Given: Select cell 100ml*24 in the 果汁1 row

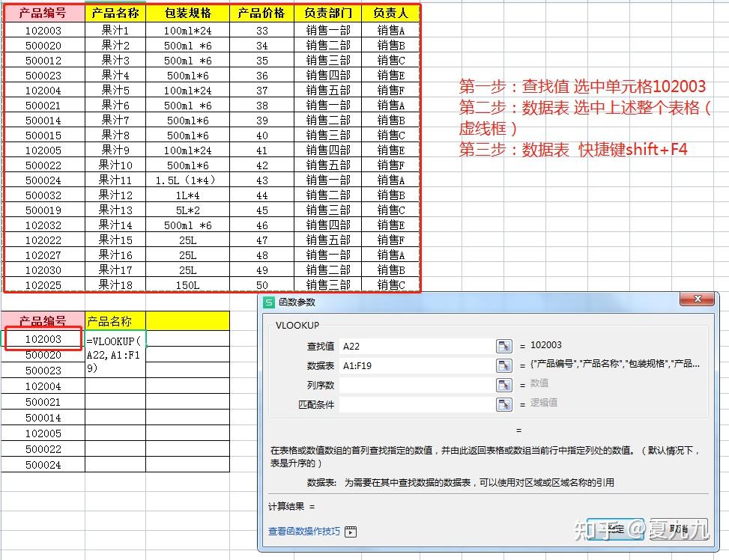Looking at the screenshot, I should click(188, 30).
